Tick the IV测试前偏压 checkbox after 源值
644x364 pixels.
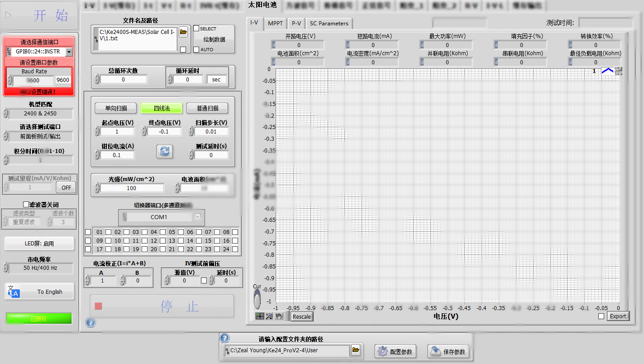pyautogui.click(x=204, y=281)
